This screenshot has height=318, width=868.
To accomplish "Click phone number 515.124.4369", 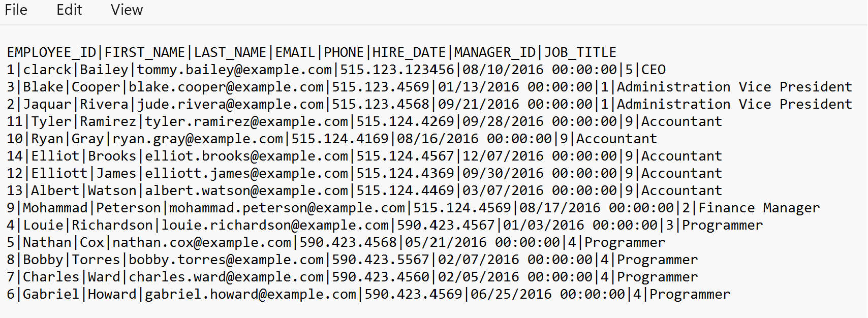I will (405, 173).
